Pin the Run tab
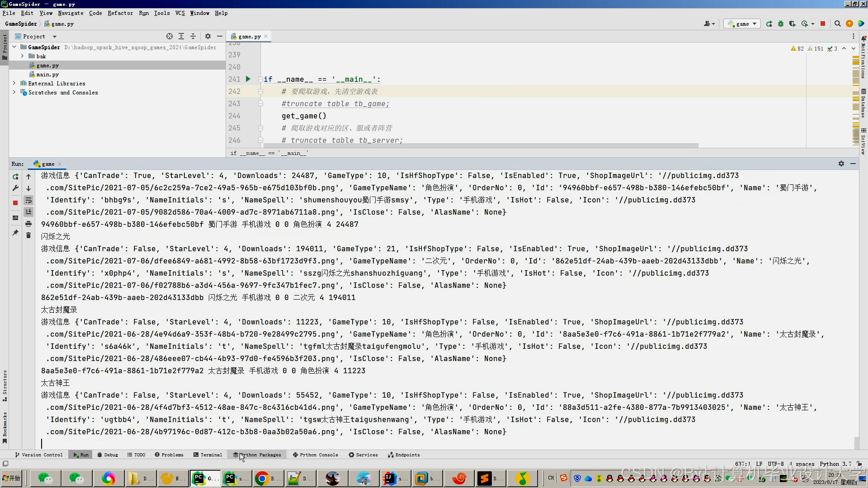The height and width of the screenshot is (488, 868). [x=15, y=233]
